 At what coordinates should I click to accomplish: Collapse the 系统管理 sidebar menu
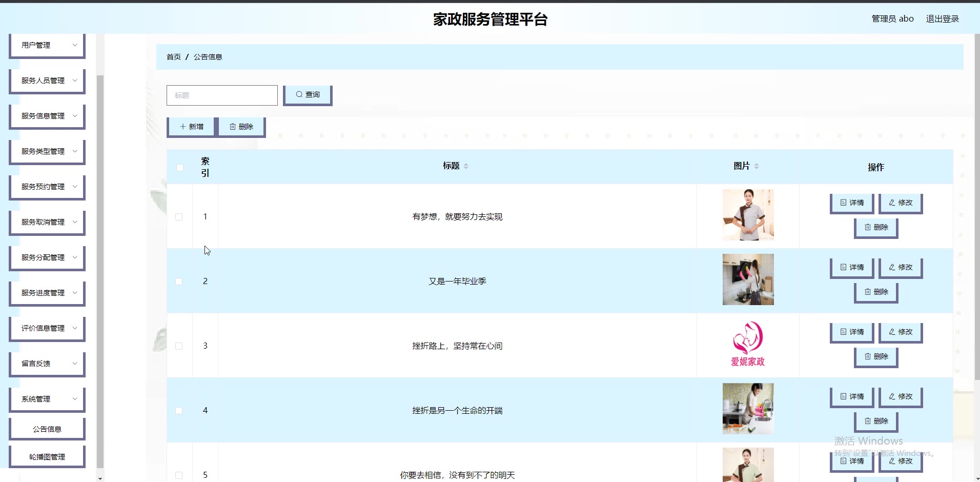tap(47, 399)
